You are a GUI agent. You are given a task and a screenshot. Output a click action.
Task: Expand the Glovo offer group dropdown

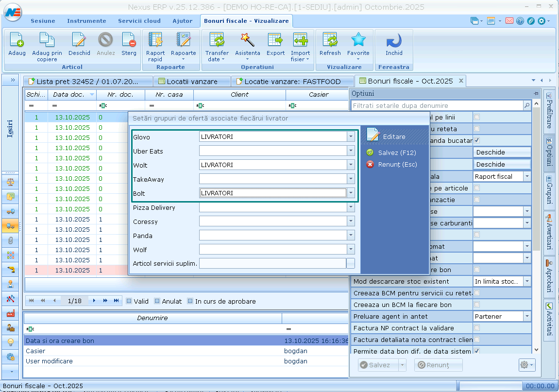pyautogui.click(x=351, y=137)
